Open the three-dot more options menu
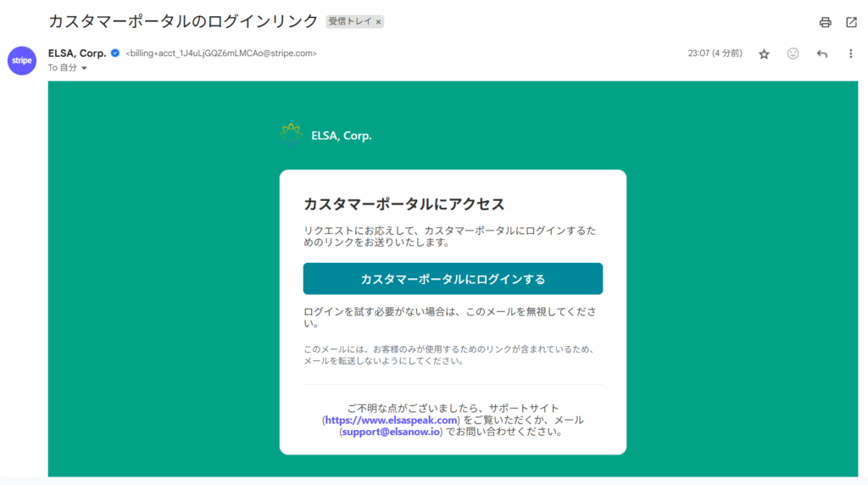Image resolution: width=868 pixels, height=485 pixels. coord(850,53)
